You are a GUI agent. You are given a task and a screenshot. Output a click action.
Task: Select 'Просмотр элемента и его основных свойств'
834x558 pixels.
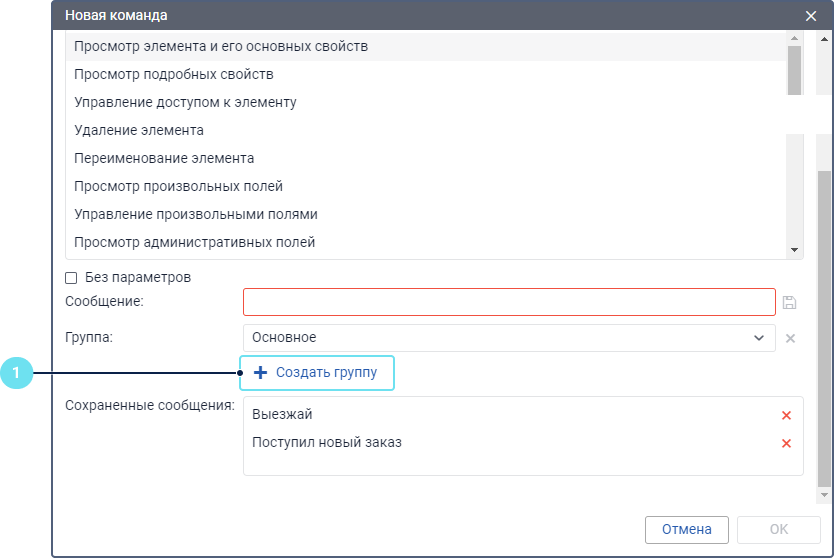pyautogui.click(x=221, y=47)
